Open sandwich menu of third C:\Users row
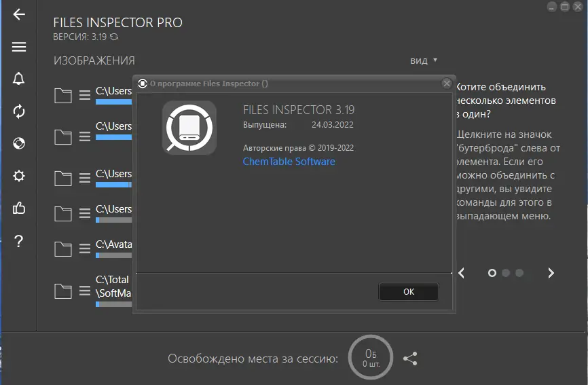This screenshot has height=385, width=588. (x=85, y=178)
